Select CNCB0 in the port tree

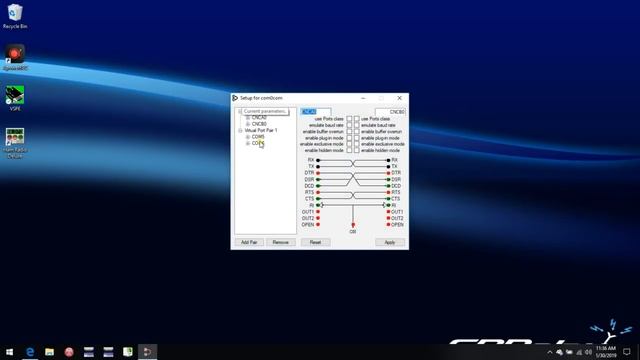[259, 124]
